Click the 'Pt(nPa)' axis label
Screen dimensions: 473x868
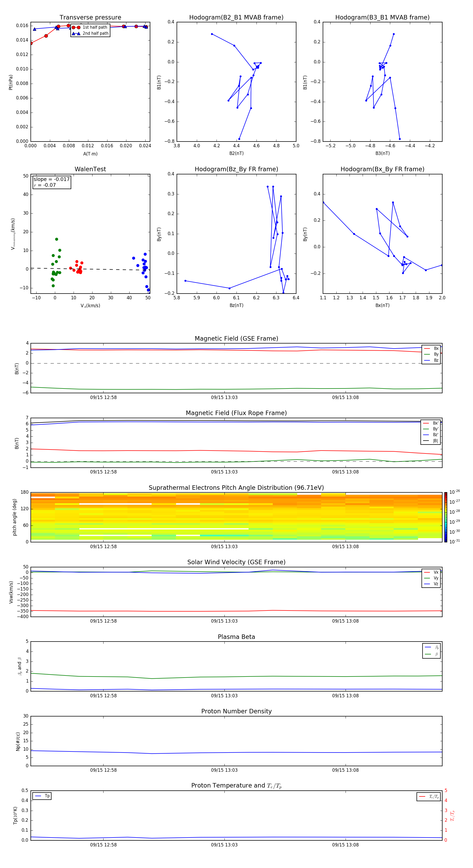[x=11, y=82]
